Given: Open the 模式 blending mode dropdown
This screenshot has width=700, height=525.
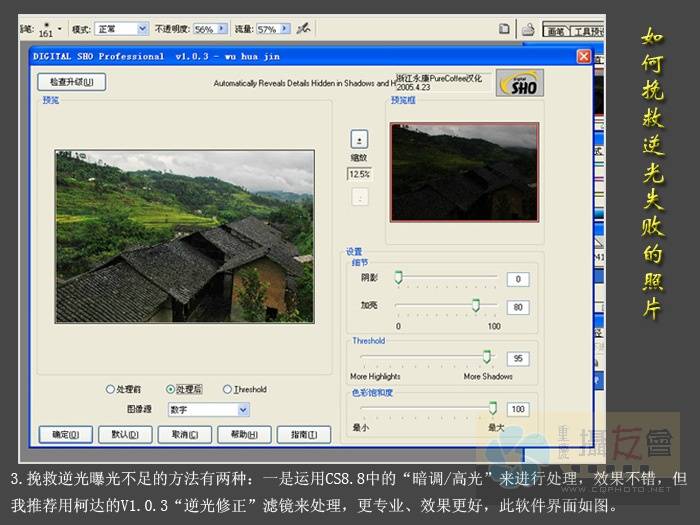Looking at the screenshot, I should [121, 29].
